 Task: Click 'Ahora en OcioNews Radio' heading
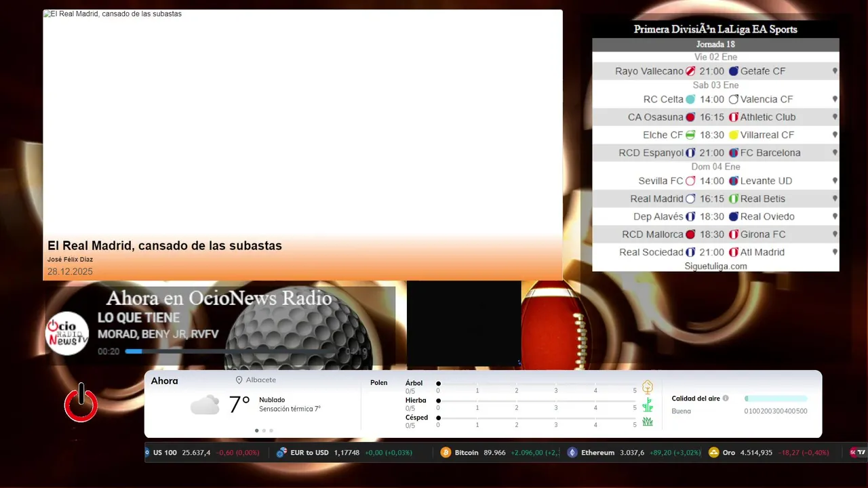click(219, 298)
